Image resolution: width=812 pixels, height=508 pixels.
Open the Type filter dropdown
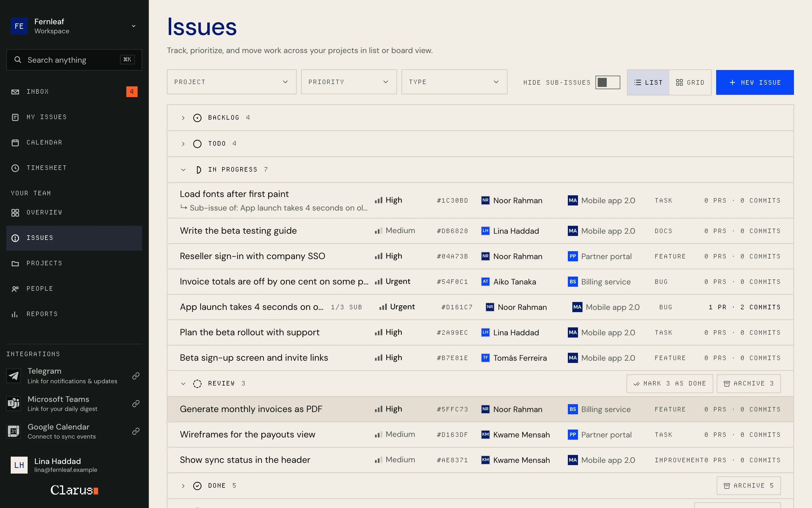(454, 82)
